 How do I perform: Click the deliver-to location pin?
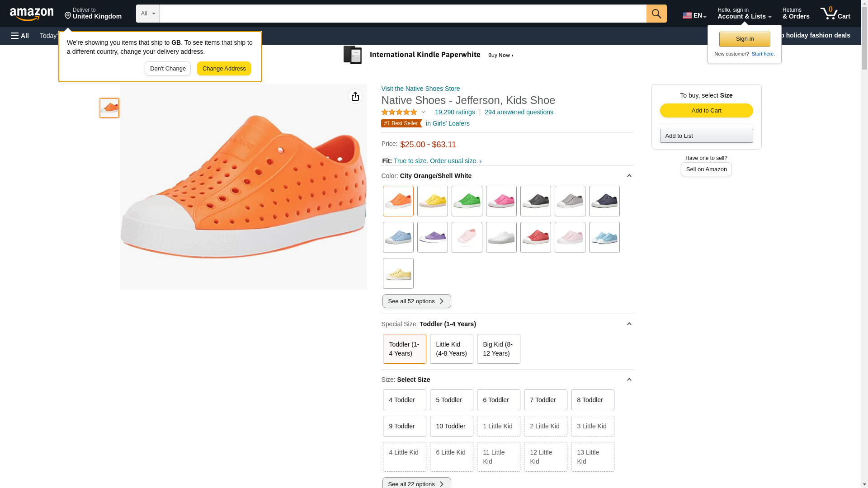(68, 16)
